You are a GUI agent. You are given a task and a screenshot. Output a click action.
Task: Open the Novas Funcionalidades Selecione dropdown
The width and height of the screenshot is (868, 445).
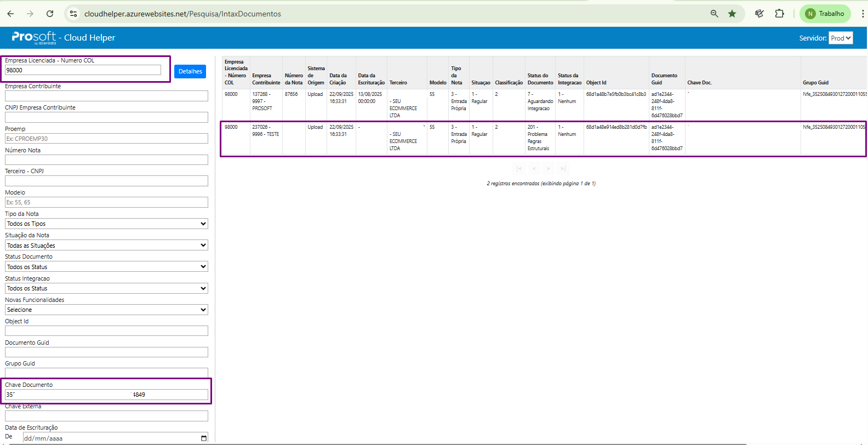(x=106, y=310)
